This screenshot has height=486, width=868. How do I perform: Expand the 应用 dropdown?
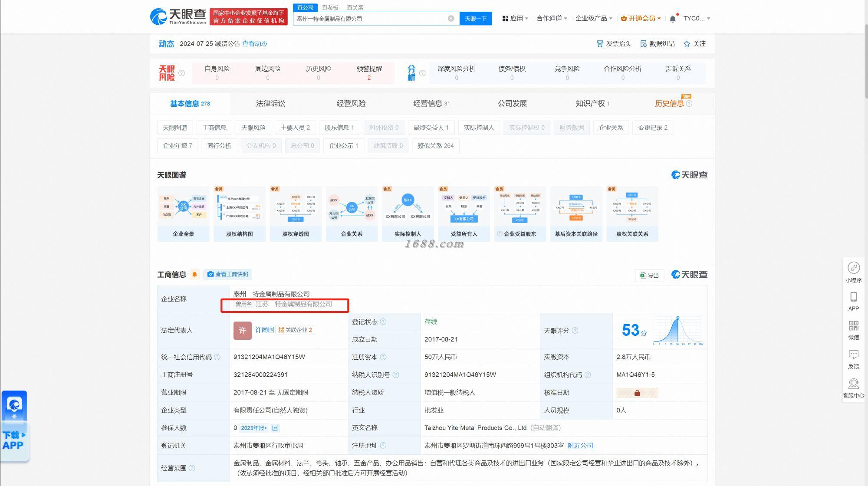click(x=515, y=18)
